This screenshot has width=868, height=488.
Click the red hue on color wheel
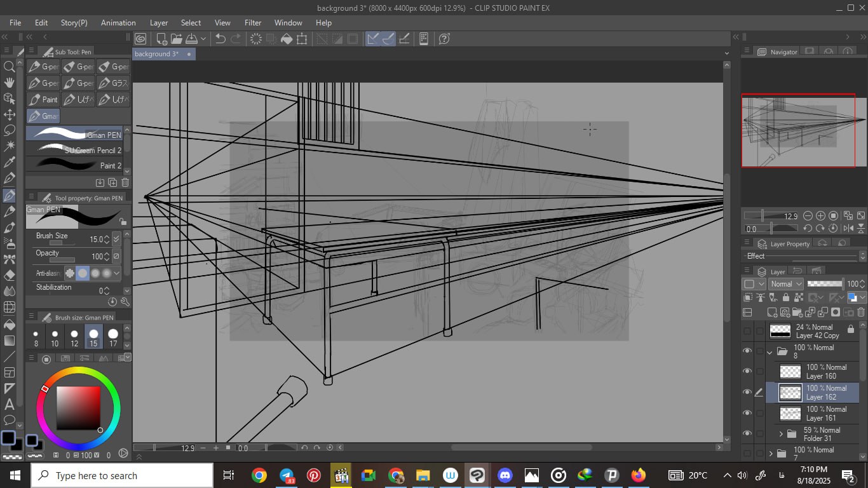tap(45, 388)
